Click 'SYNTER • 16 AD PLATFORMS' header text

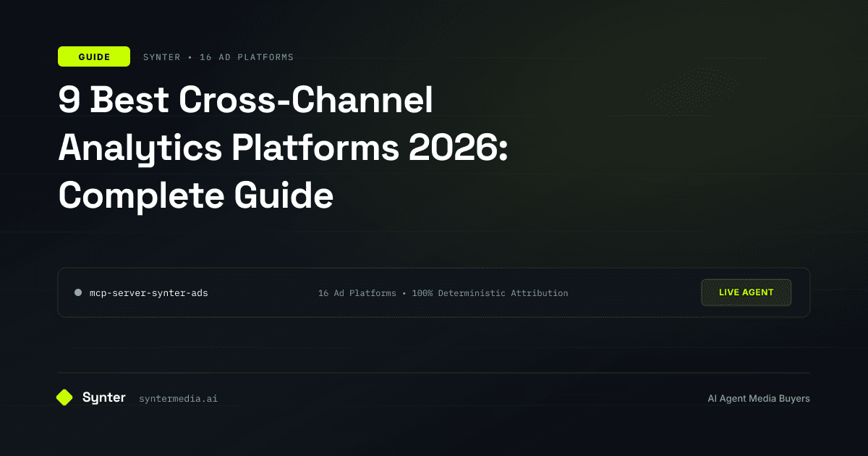coord(218,57)
